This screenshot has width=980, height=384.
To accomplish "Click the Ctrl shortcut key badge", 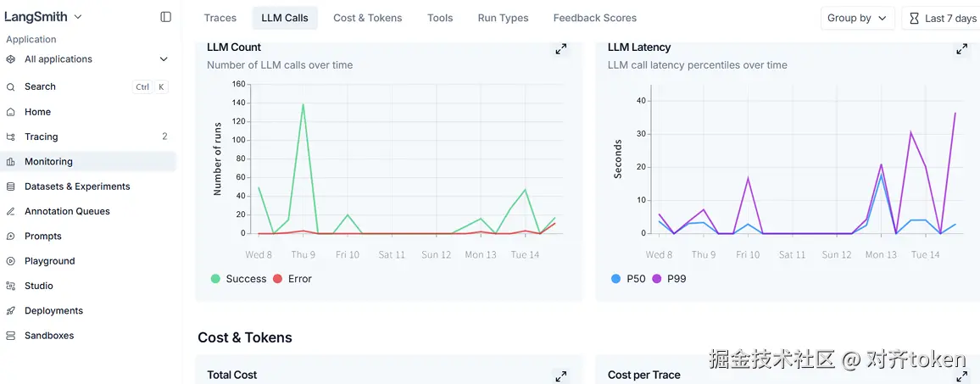I will (142, 87).
